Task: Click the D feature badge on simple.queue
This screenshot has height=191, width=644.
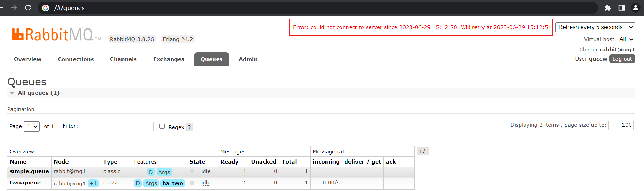Action: [x=151, y=172]
